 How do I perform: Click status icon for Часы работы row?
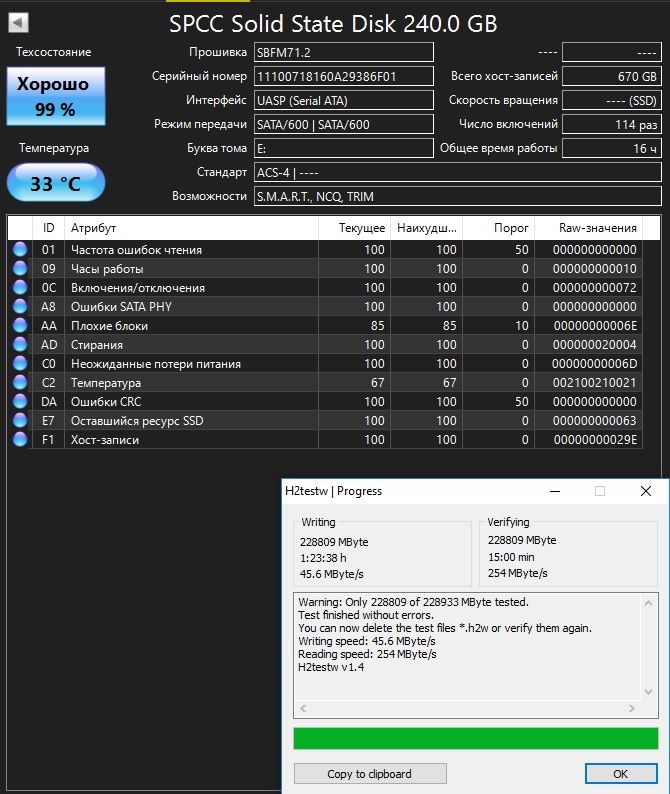pyautogui.click(x=20, y=268)
